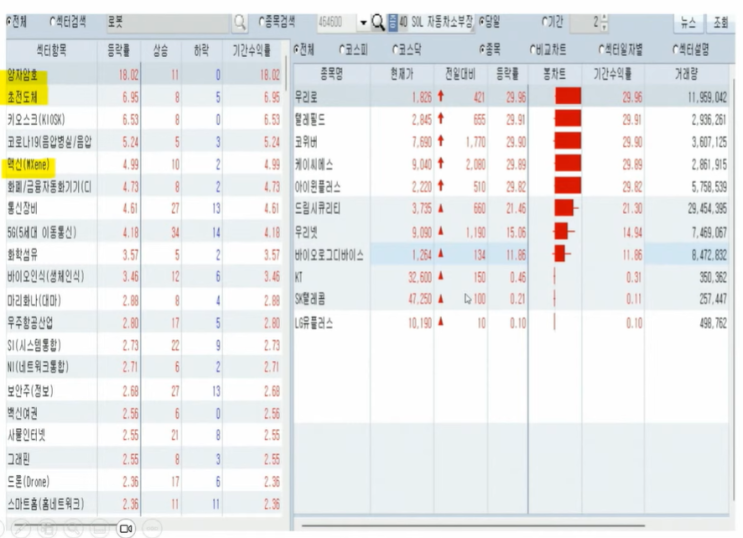The image size is (743, 538).
Task: Select the 그래핀 sector row
Action: click(x=144, y=459)
